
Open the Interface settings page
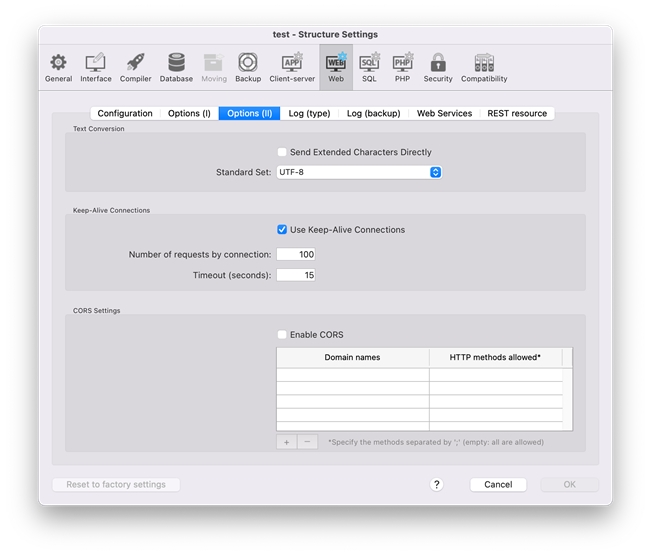pos(96,66)
